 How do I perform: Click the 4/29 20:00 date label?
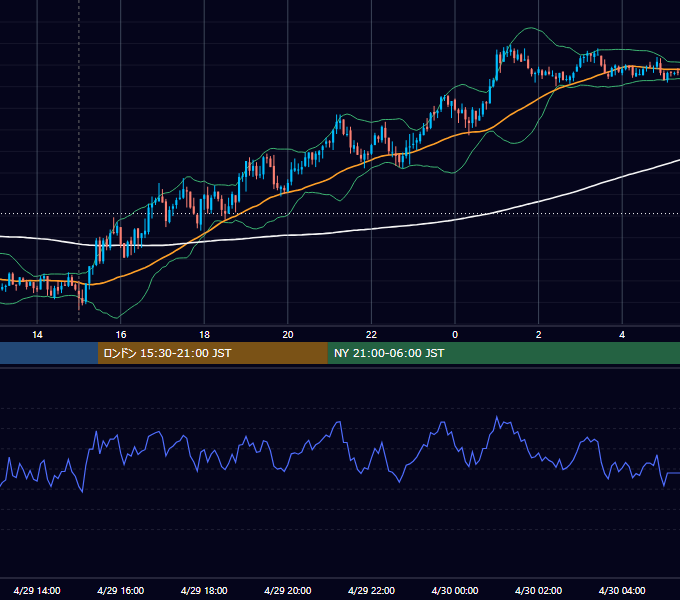pyautogui.click(x=288, y=590)
